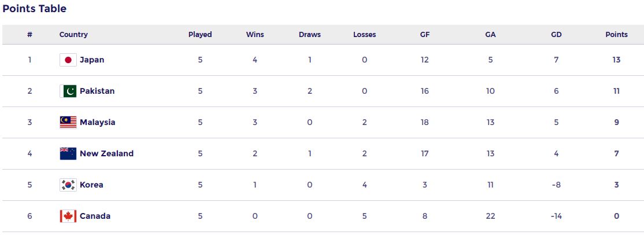Click the New Zealand flag icon
The width and height of the screenshot is (644, 235).
click(68, 153)
